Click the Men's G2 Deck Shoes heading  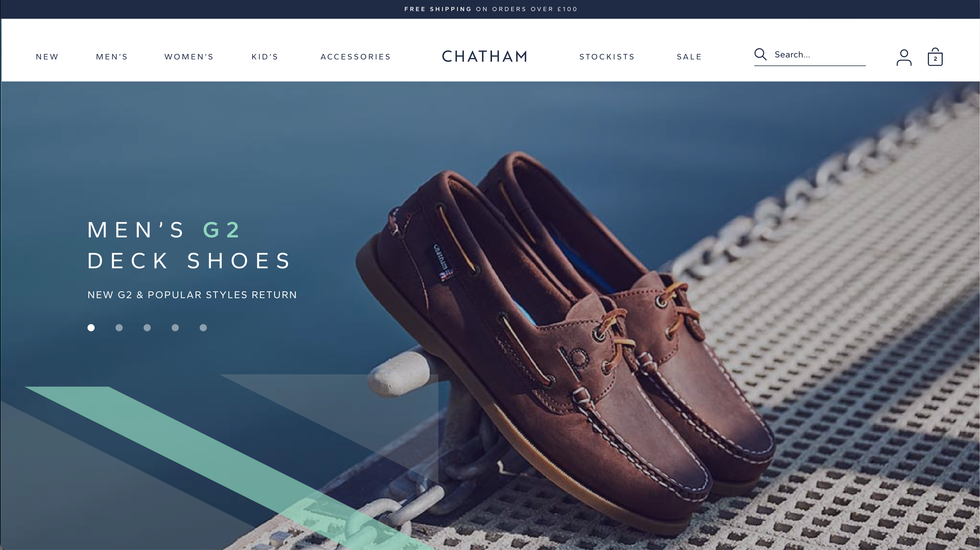pyautogui.click(x=189, y=245)
